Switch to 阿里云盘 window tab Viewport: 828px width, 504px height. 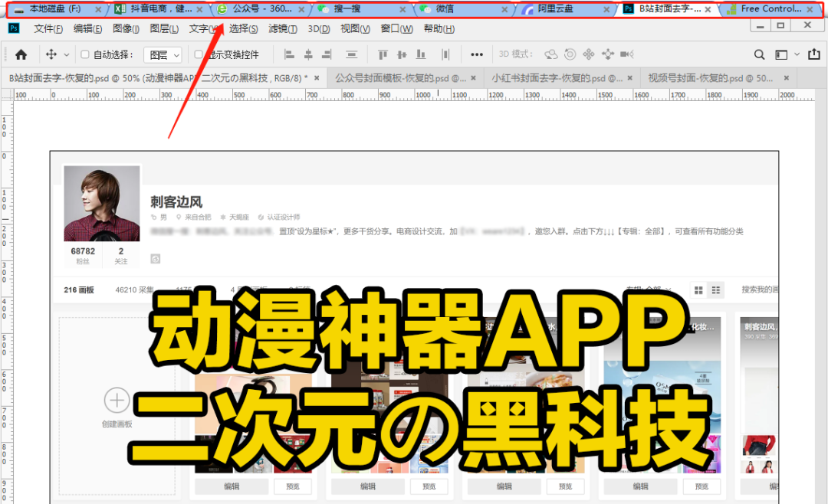click(x=564, y=9)
